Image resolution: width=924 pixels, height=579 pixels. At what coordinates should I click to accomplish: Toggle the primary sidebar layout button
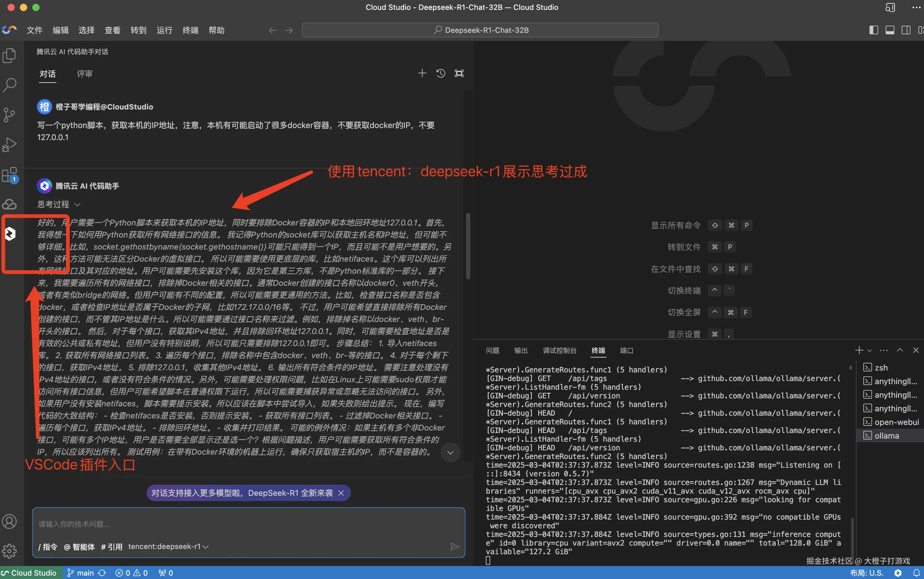coord(874,30)
